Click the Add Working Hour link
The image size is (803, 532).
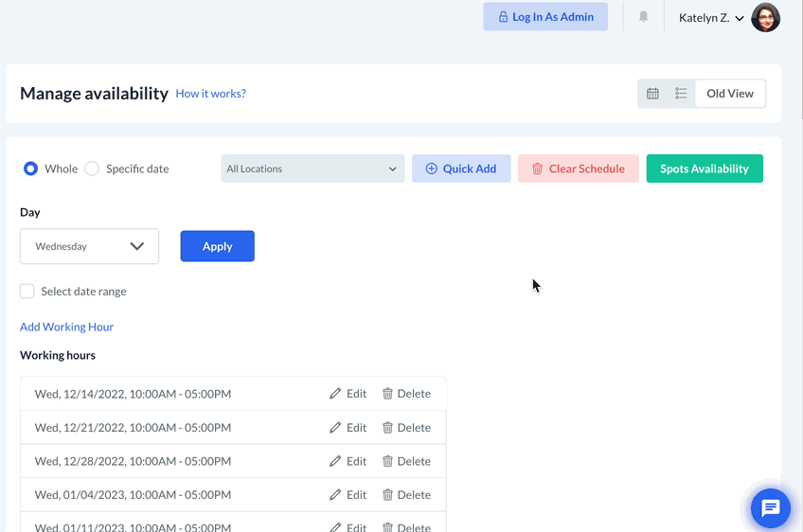66,327
